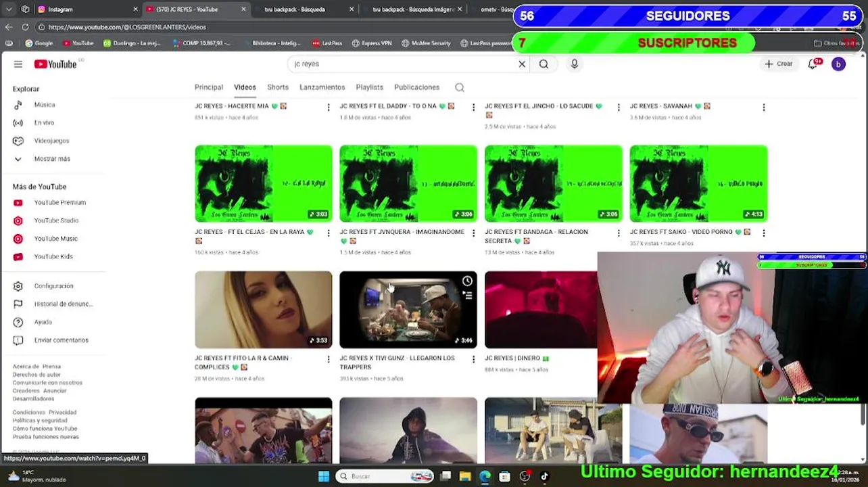Close the JC REYES YouTube browser tab
This screenshot has width=868, height=487.
pyautogui.click(x=243, y=9)
